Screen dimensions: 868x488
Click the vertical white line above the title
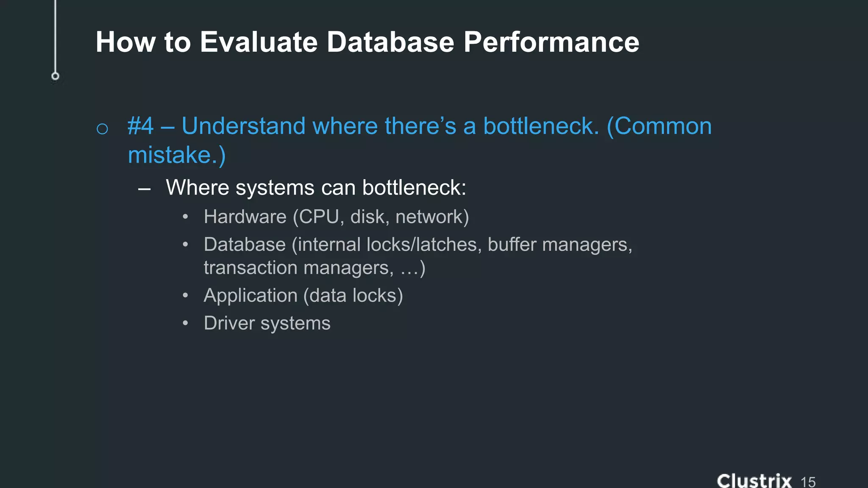click(x=55, y=34)
